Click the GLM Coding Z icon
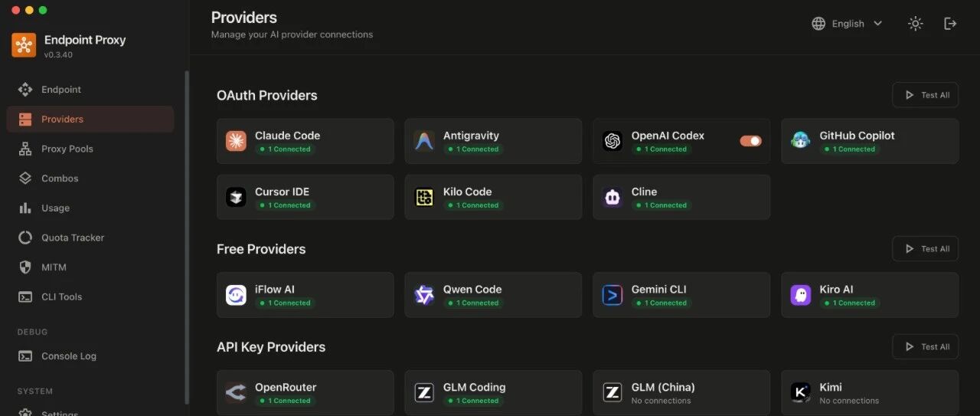This screenshot has width=980, height=416. [424, 393]
